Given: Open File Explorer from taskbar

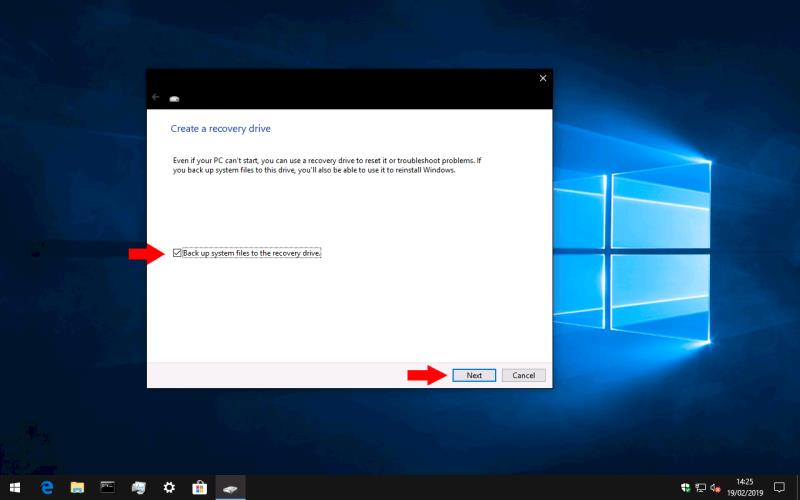Looking at the screenshot, I should point(78,488).
